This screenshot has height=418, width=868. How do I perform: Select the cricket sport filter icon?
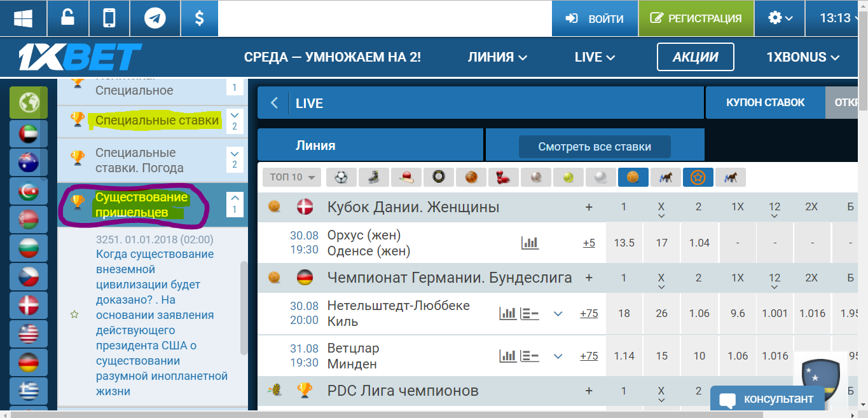406,177
